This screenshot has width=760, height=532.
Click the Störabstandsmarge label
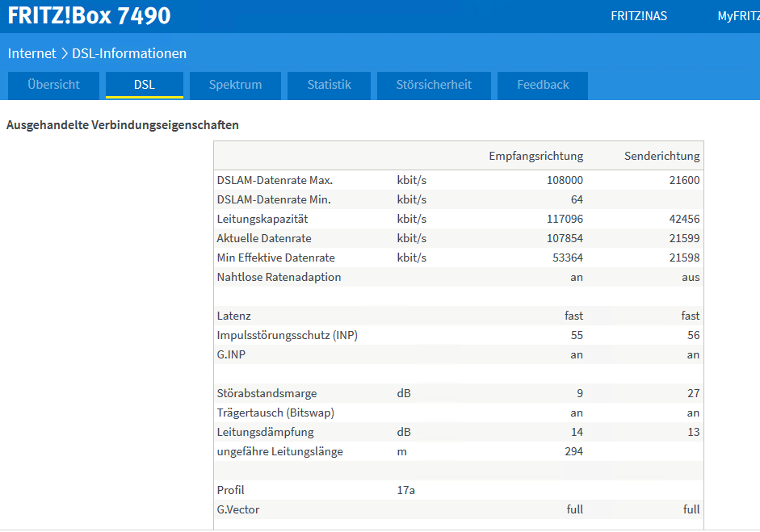click(267, 393)
